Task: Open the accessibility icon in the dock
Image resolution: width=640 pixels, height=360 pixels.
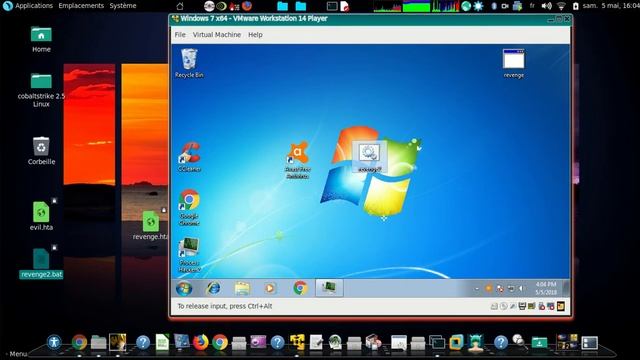Action: (x=54, y=342)
